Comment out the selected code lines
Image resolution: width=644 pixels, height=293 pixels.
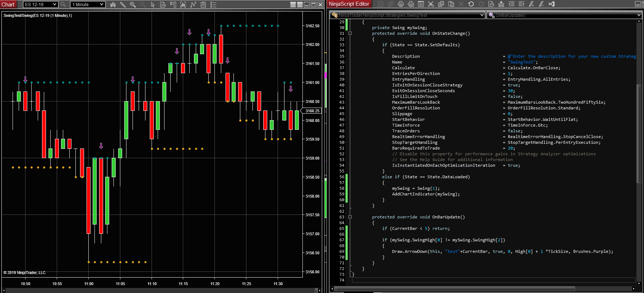[x=532, y=4]
